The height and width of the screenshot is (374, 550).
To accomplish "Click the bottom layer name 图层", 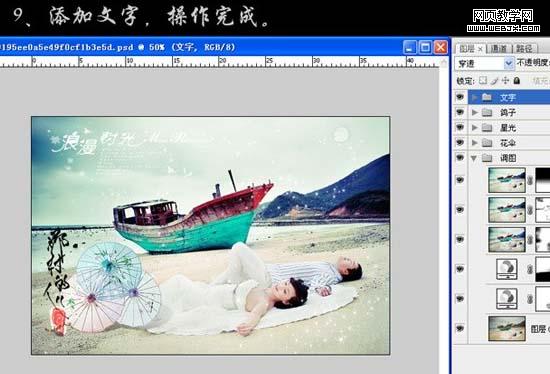I will (538, 329).
